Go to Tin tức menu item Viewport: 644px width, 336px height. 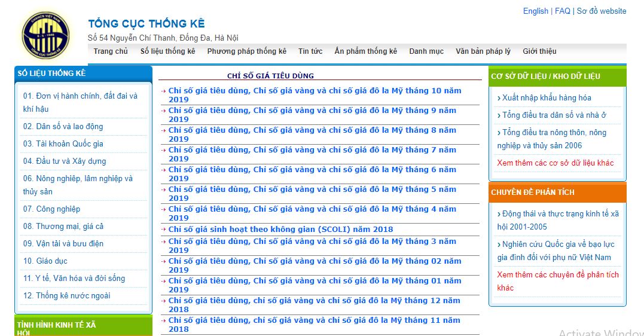pos(310,51)
